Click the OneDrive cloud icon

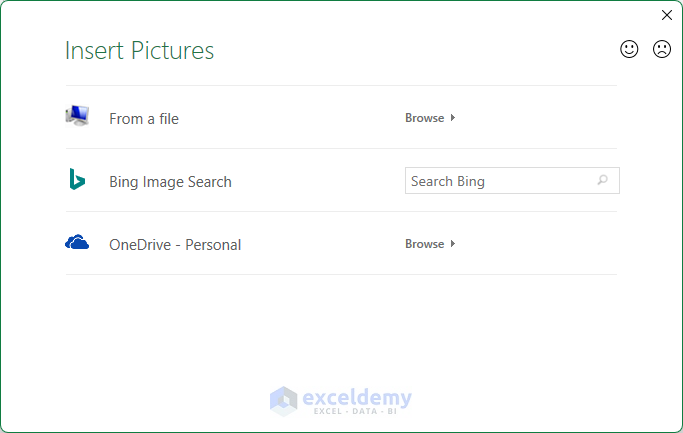pos(77,243)
